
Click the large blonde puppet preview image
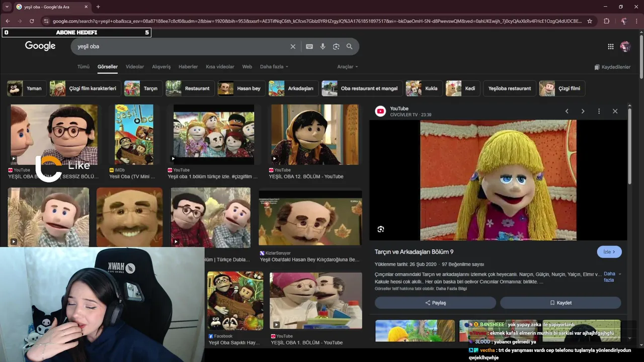click(x=498, y=180)
